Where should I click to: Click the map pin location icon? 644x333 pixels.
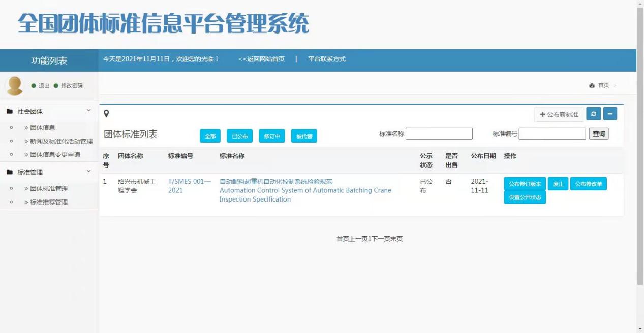106,114
